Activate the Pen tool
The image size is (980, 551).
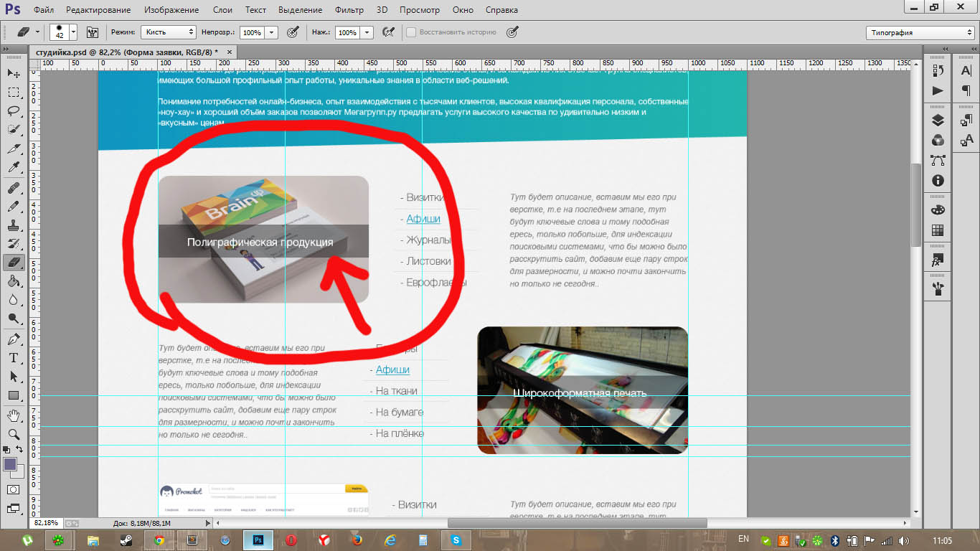click(14, 339)
